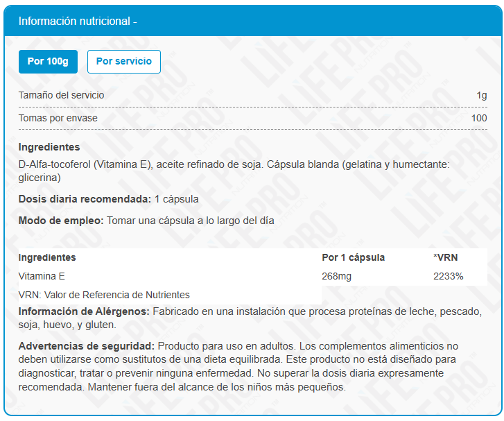Click the 'Por 1 cápsula' column header
Viewport: 504px width, 421px height.
(354, 257)
